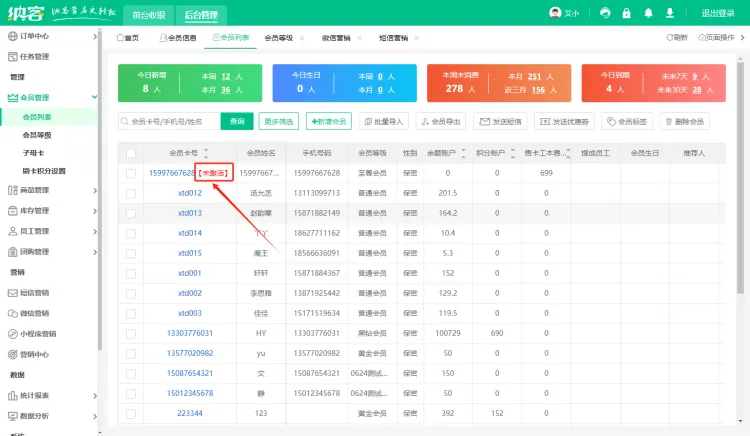
Task: Switch to the 会员等级 tab
Action: click(x=278, y=38)
